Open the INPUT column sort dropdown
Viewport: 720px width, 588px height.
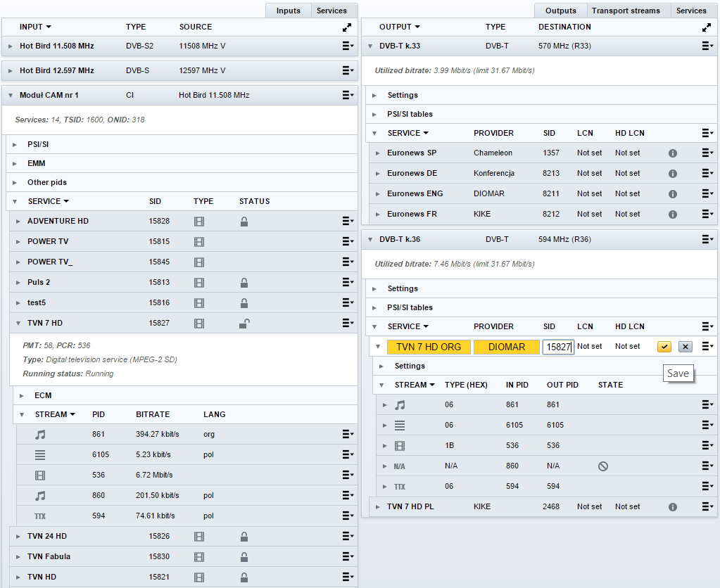pyautogui.click(x=49, y=27)
